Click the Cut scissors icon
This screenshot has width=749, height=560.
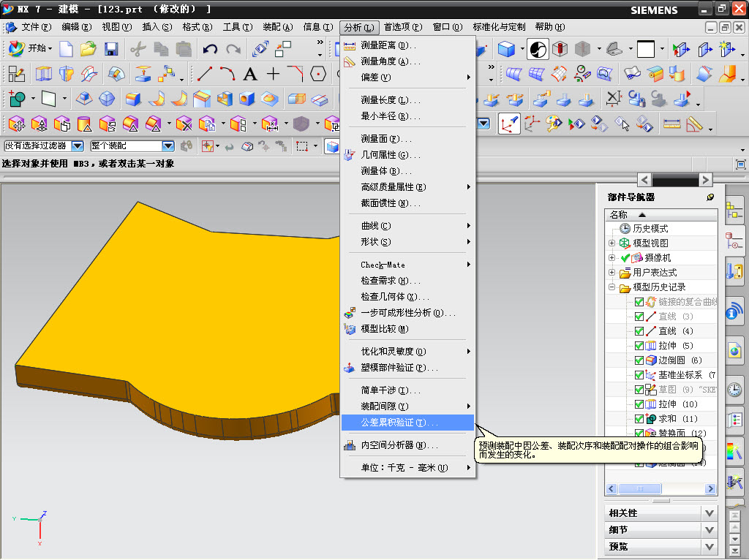tap(138, 49)
